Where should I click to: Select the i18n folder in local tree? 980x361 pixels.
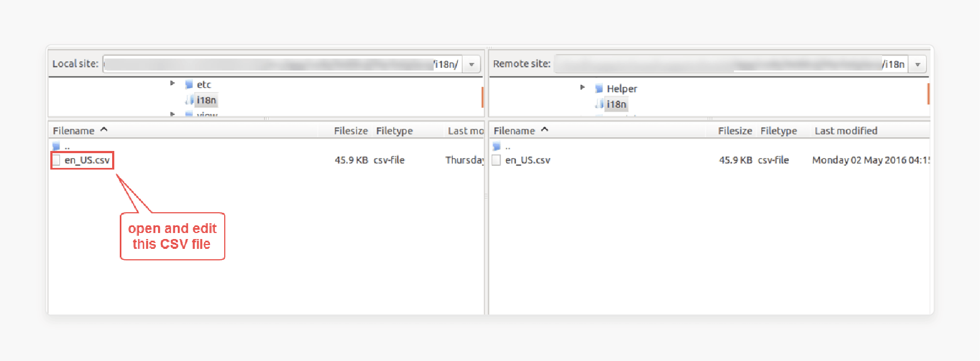pos(206,100)
